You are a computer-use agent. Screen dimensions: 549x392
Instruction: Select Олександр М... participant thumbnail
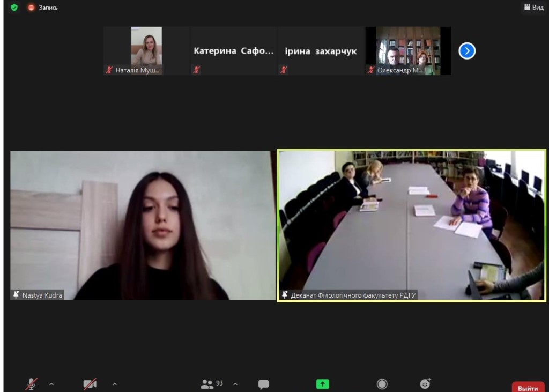pos(408,51)
